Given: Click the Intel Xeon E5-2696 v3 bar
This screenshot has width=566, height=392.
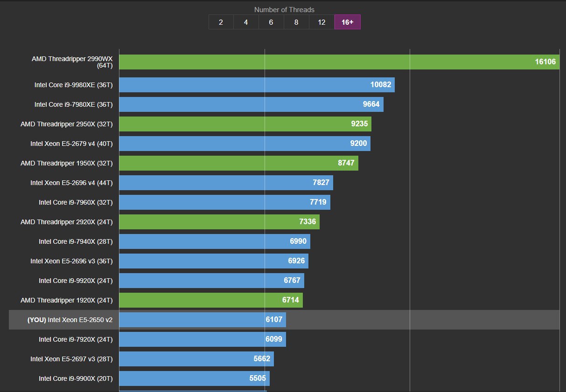Looking at the screenshot, I should 214,261.
